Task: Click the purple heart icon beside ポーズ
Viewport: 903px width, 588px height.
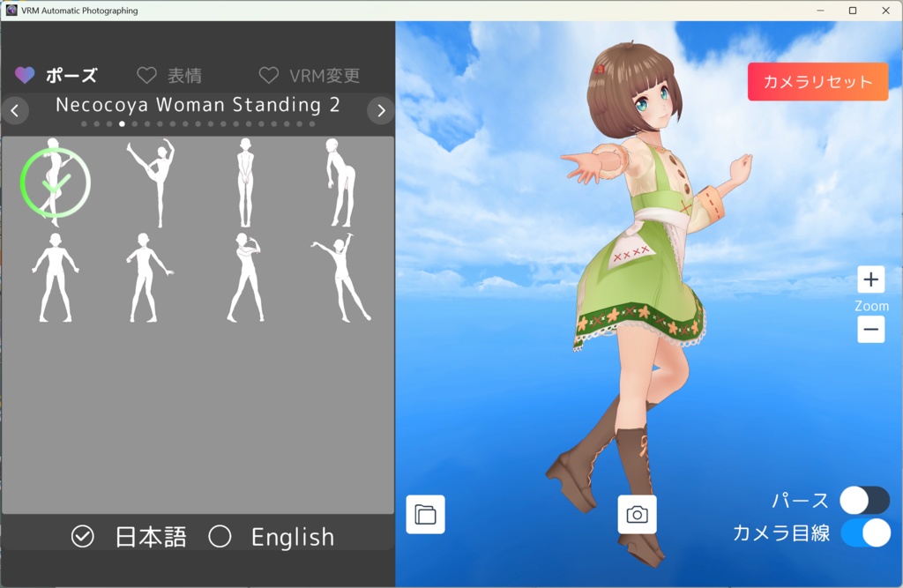Action: [x=24, y=75]
